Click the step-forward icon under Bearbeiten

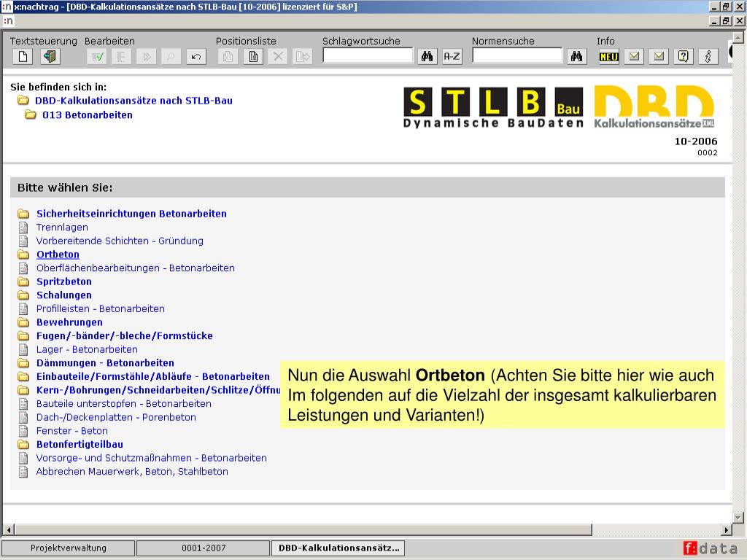(x=146, y=57)
